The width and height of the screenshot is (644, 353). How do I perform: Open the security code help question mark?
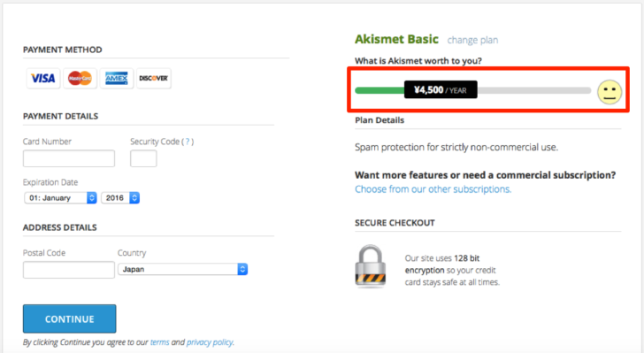(x=188, y=142)
